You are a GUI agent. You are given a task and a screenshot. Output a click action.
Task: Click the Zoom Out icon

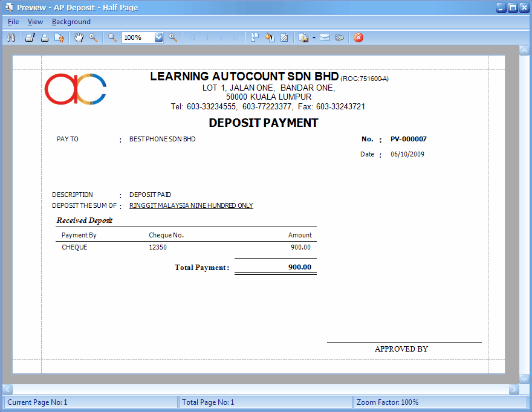112,37
